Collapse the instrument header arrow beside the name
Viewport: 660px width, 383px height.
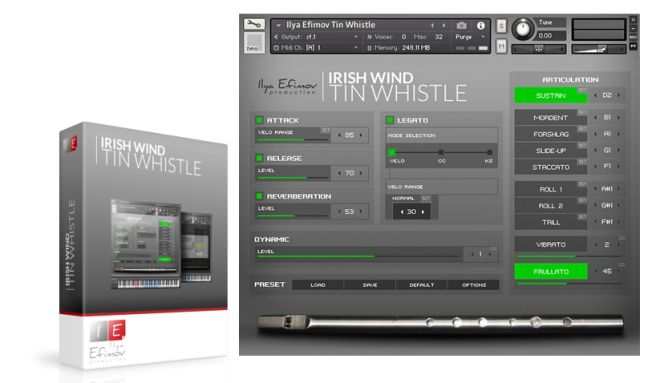[278, 26]
